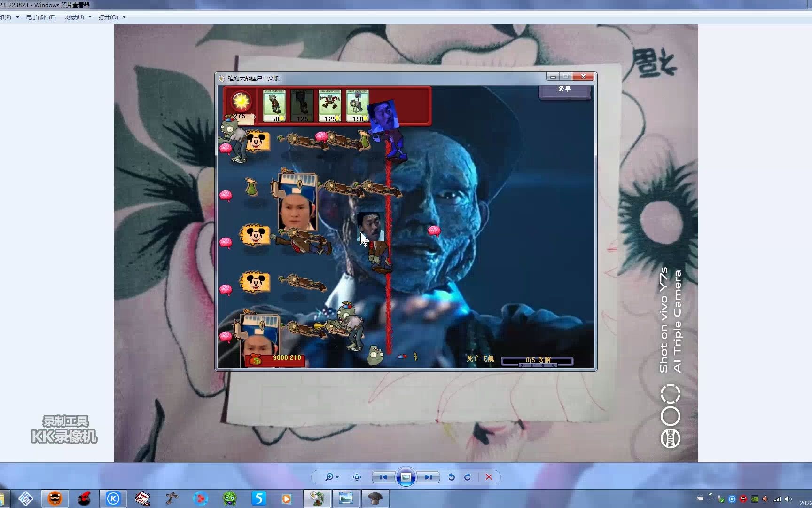This screenshot has height=508, width=812.
Task: Start the slideshow with the center button
Action: click(406, 477)
